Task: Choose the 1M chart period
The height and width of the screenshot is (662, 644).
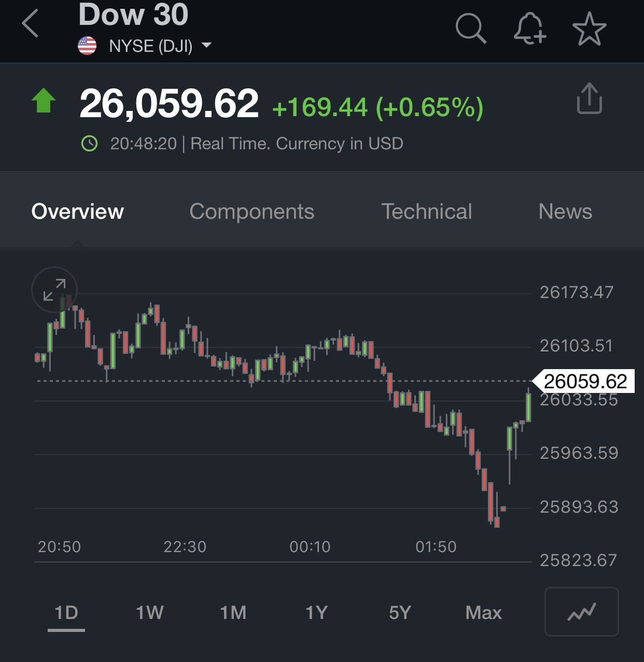Action: point(233,613)
